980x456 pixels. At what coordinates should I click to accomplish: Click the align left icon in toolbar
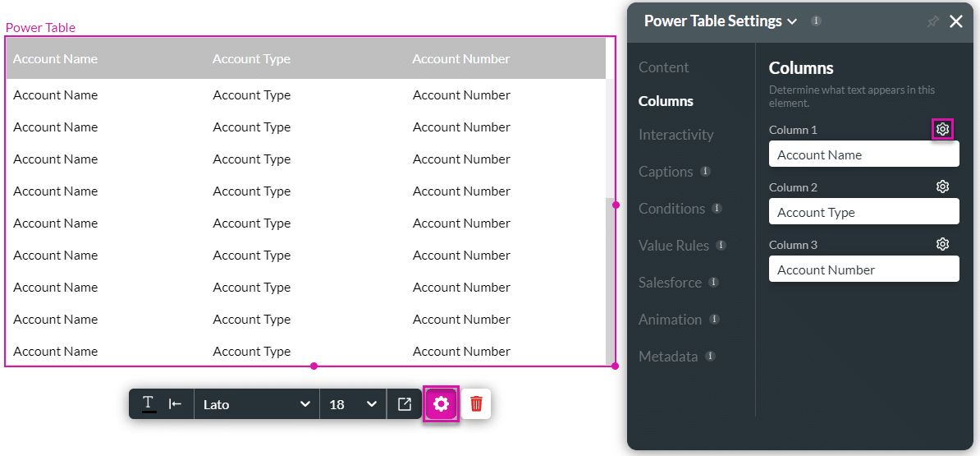(175, 404)
